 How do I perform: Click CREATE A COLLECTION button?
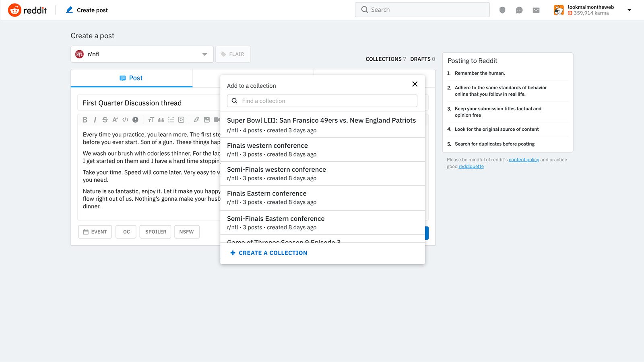(x=269, y=253)
